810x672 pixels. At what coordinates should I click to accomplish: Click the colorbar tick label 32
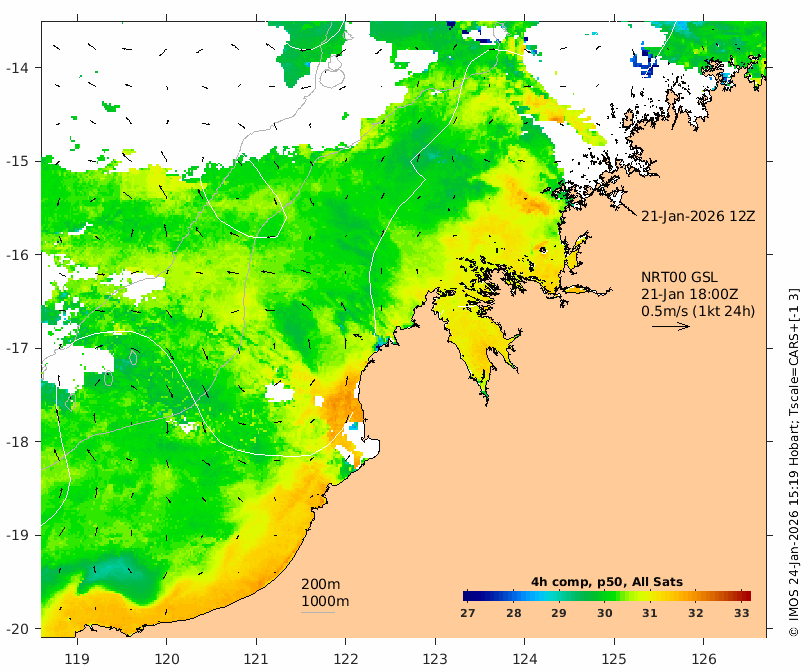pyautogui.click(x=696, y=613)
